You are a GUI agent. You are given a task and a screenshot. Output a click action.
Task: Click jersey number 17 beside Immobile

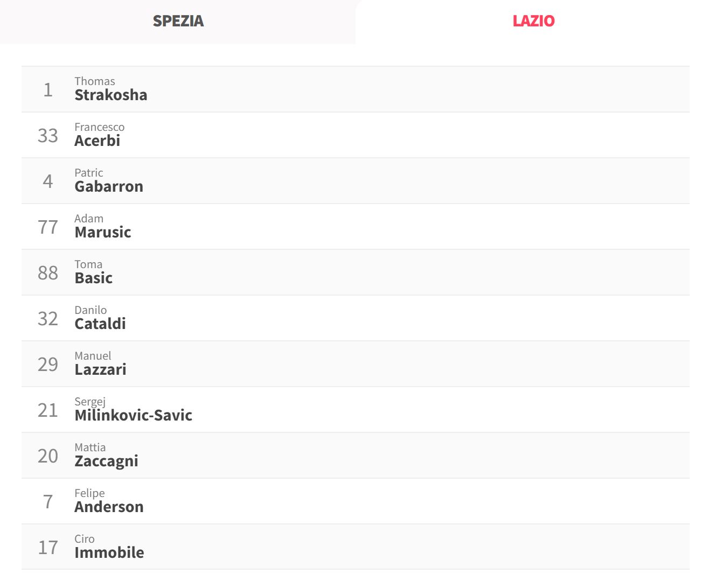[x=48, y=547]
